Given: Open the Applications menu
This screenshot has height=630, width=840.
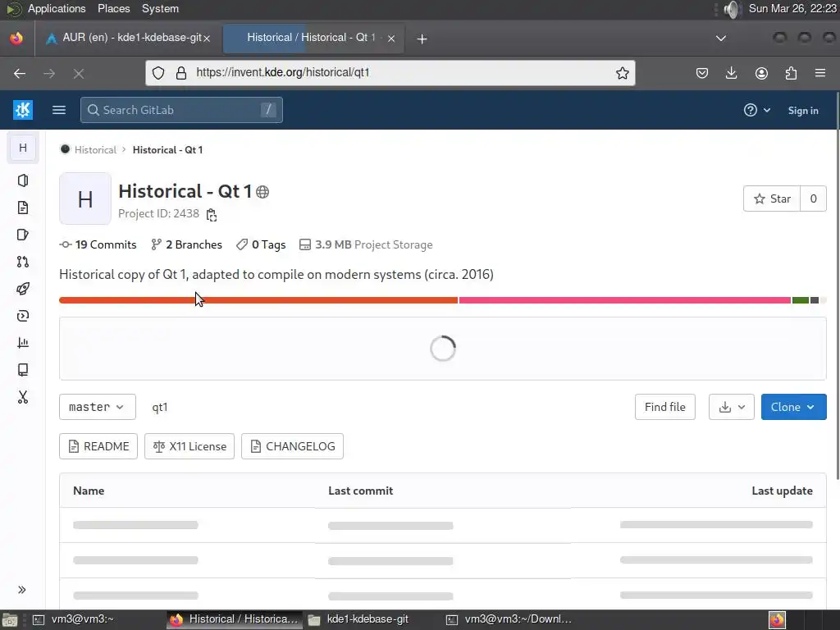Looking at the screenshot, I should tap(57, 8).
